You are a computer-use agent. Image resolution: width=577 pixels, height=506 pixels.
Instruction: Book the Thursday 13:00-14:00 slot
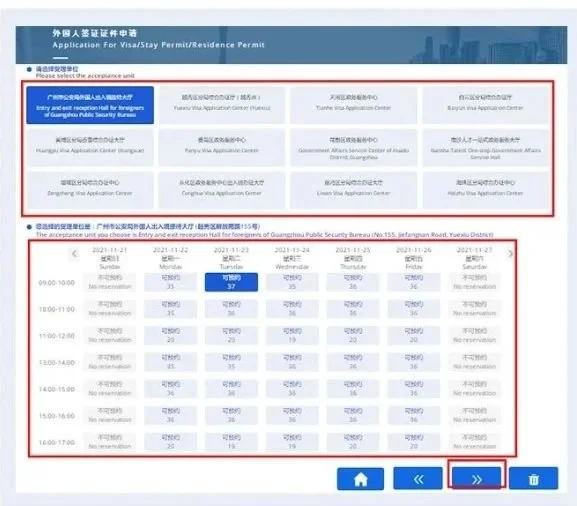coord(353,362)
